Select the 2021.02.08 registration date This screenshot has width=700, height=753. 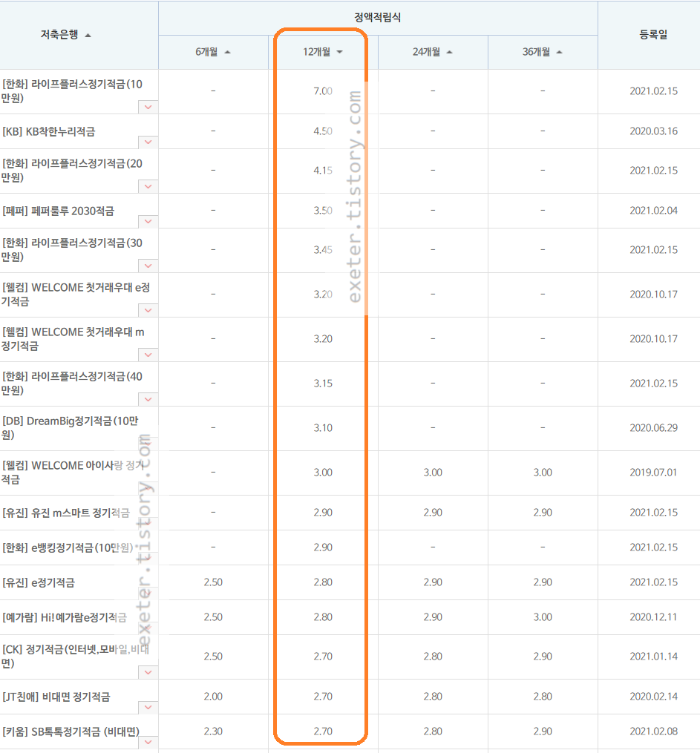pyautogui.click(x=653, y=731)
